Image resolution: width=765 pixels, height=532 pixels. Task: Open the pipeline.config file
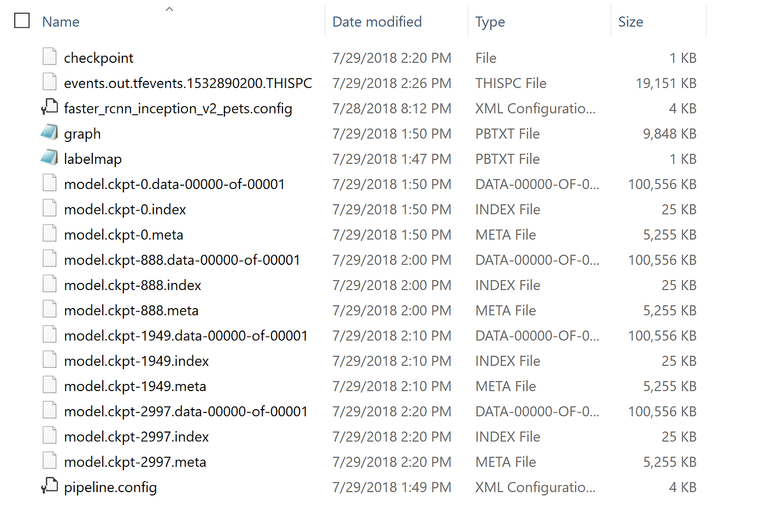(110, 486)
